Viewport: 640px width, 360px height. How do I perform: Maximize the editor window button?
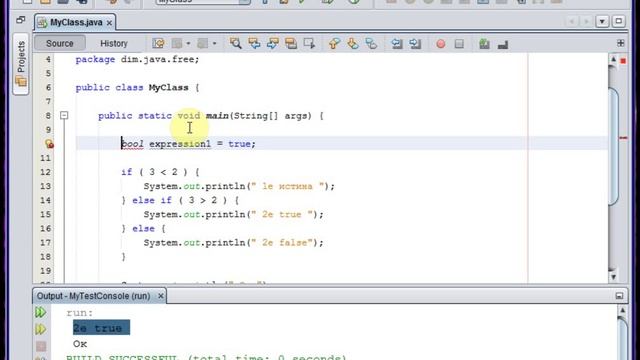click(x=618, y=21)
